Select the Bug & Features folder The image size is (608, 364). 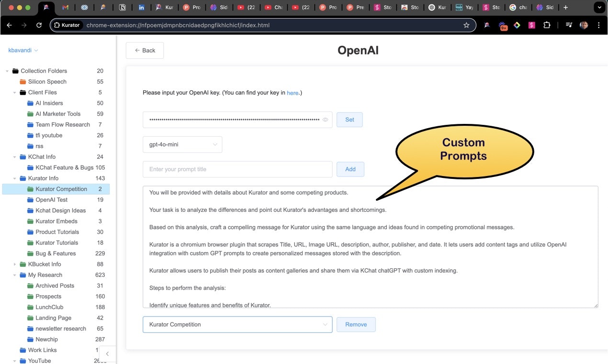56,254
